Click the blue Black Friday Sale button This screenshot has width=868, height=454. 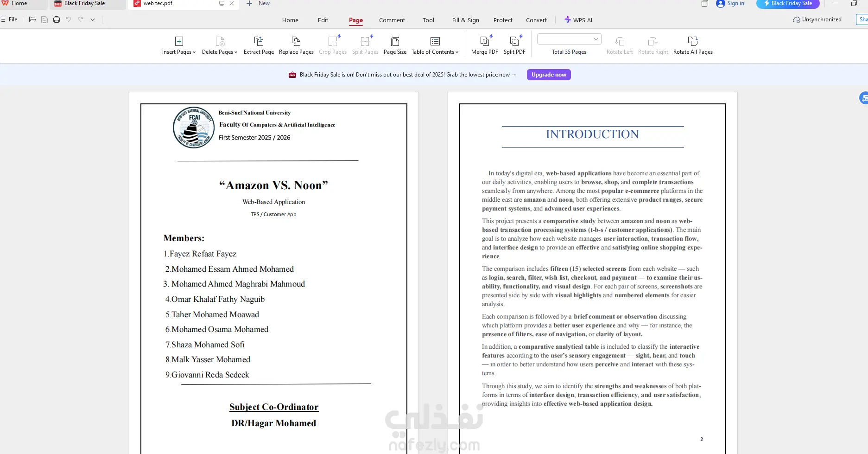[x=788, y=4]
